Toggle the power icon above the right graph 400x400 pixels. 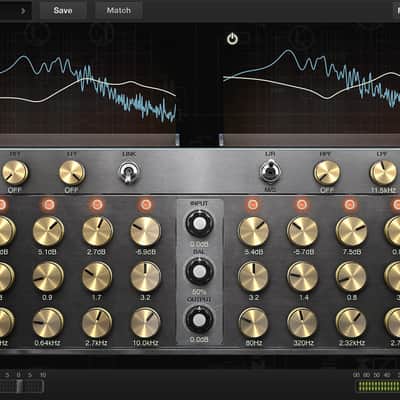232,39
